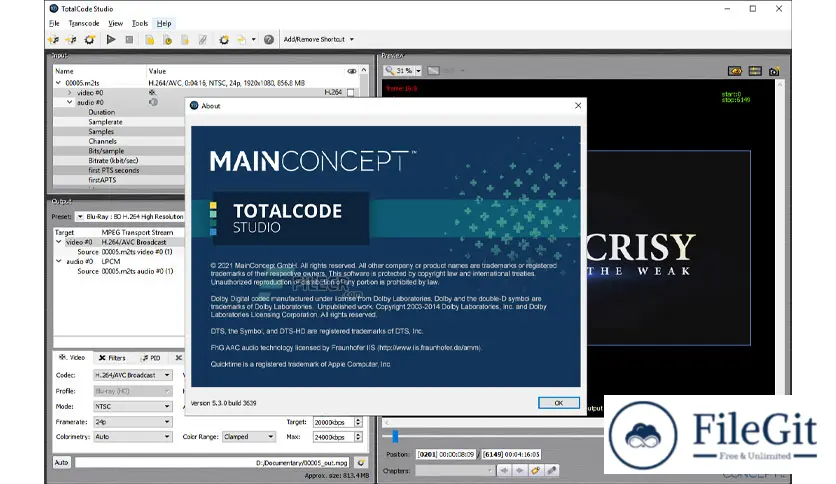Click the eye overlay icon in Preview toolbar

(735, 71)
